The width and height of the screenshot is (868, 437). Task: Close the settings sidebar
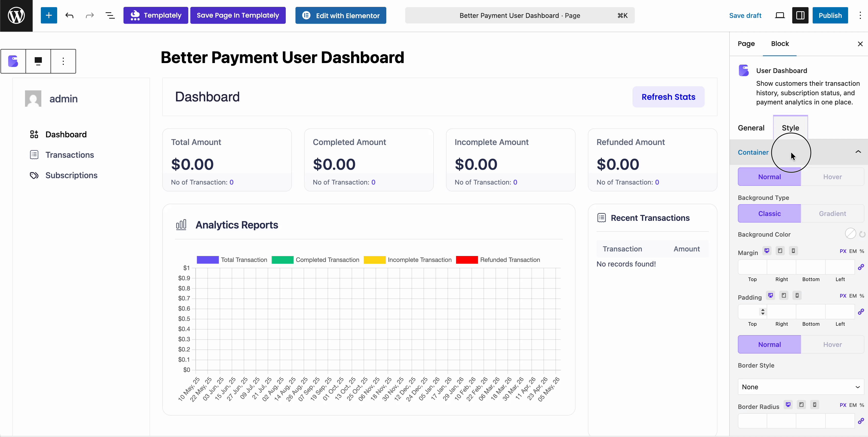(860, 44)
